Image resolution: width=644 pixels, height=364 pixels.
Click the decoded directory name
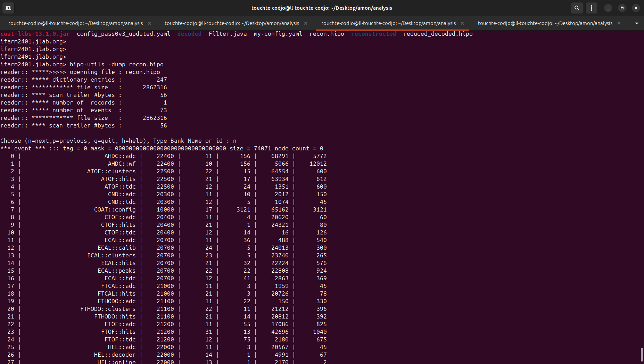click(x=189, y=34)
